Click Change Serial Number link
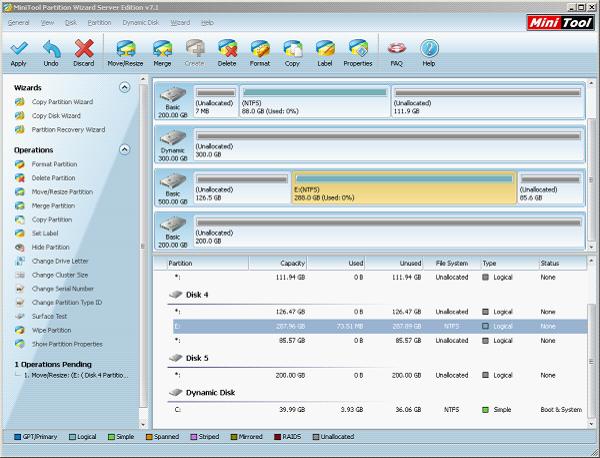Screen dimensions: 600x458 (62, 288)
